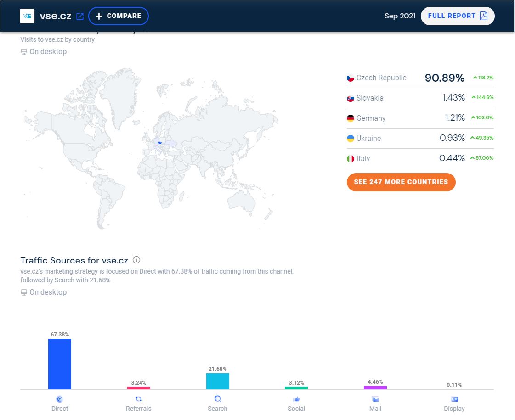Click desktop icon under visits by country

[x=23, y=52]
